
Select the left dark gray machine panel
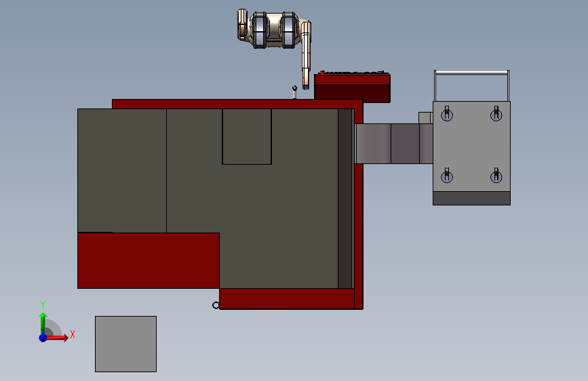(x=122, y=171)
